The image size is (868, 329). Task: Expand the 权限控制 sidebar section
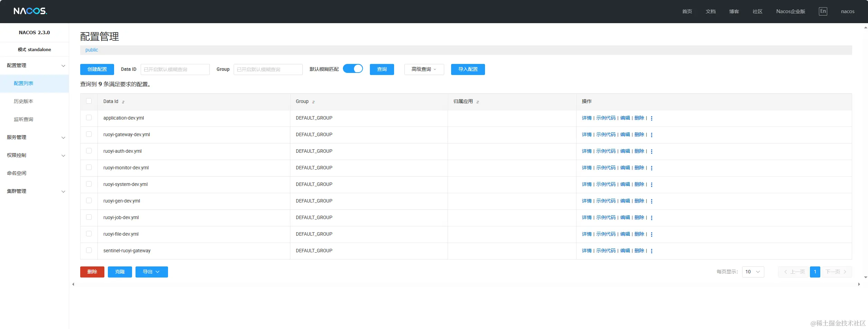click(x=35, y=156)
